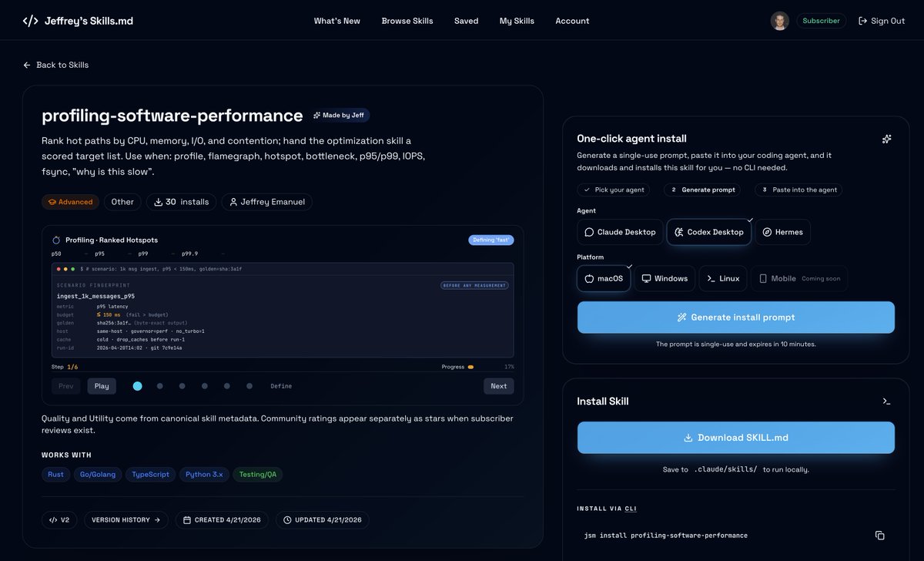Click the CLI link in Install via CLI
Viewport: 924px width, 561px height.
(x=631, y=509)
